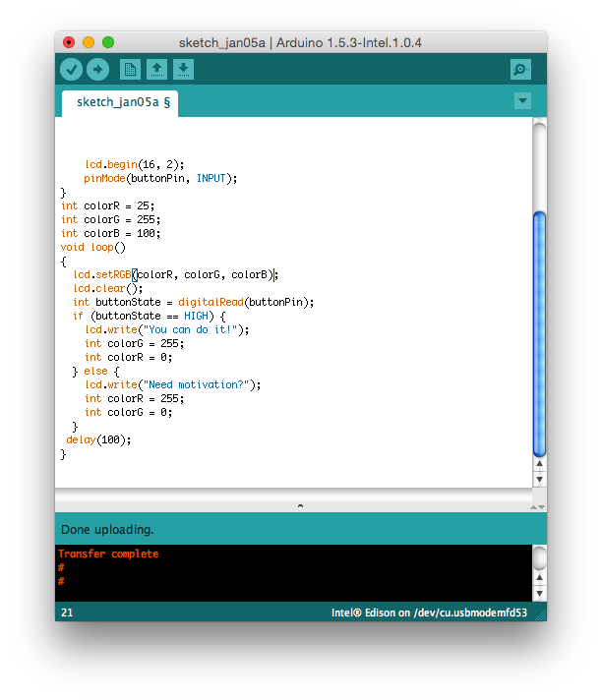602x700 pixels.
Task: Open the tab options dropdown arrow
Action: pyautogui.click(x=522, y=101)
